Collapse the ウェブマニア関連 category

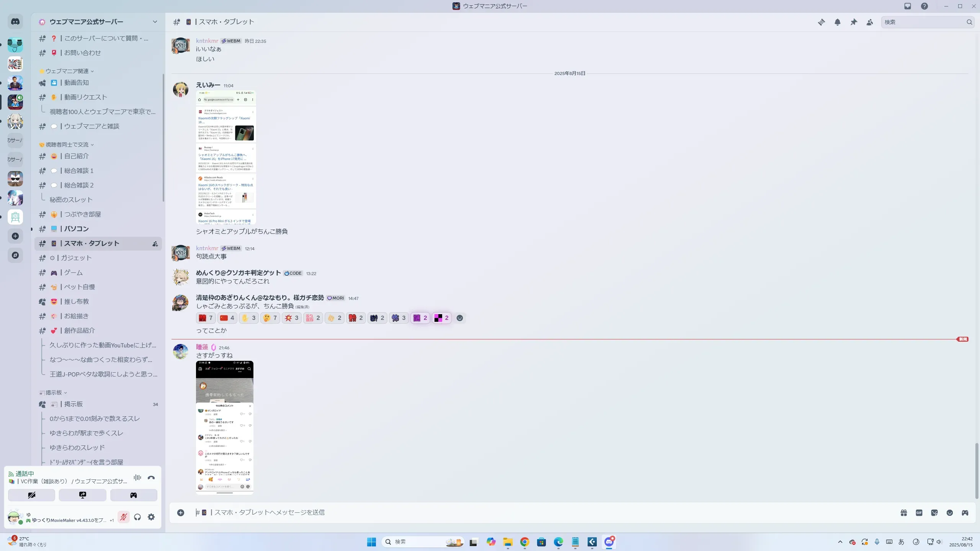(67, 71)
